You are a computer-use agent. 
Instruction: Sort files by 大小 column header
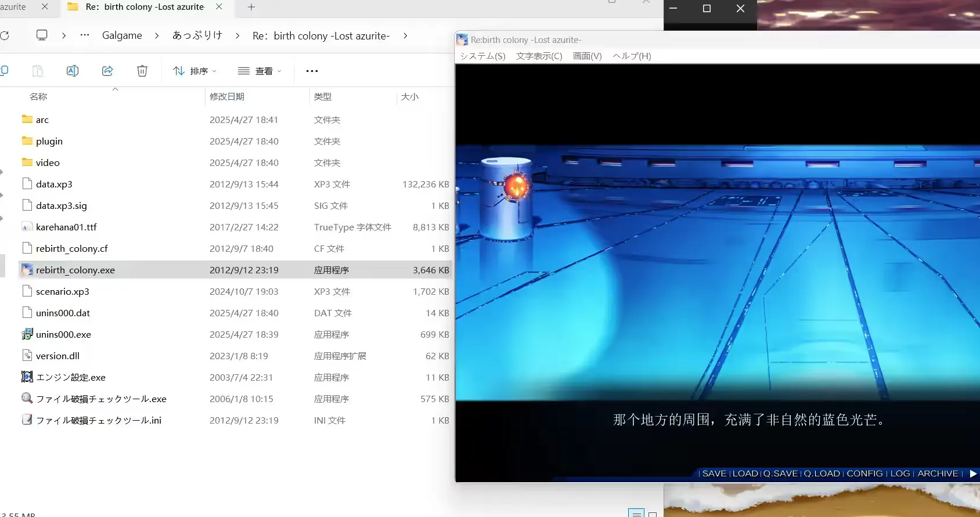[x=410, y=96]
